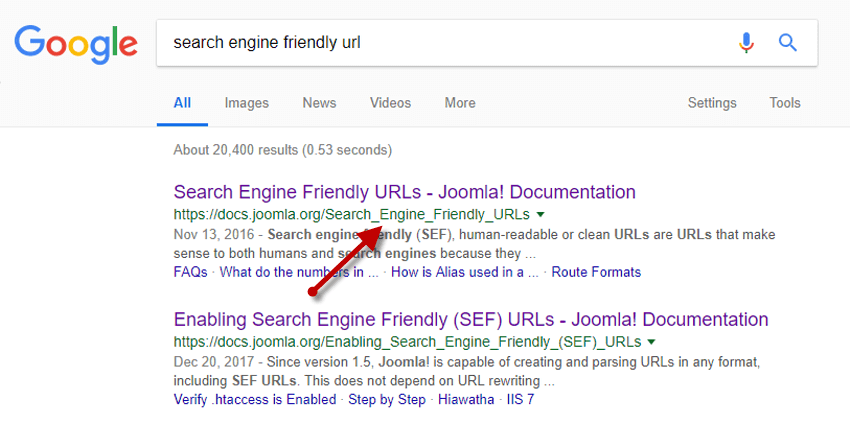Open the Verify .htaccess is Enabled sitelink
Viewport: 850px width, 423px height.
255,400
